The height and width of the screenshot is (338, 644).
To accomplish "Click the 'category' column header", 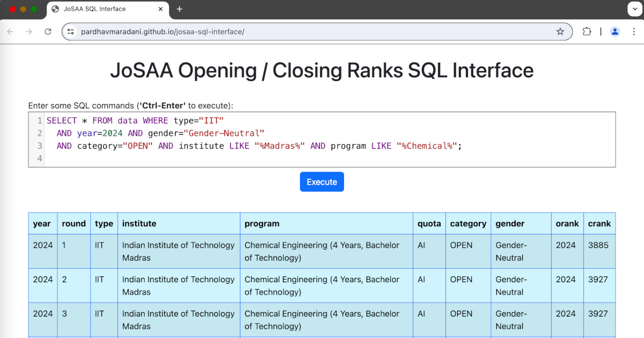I will [x=469, y=224].
